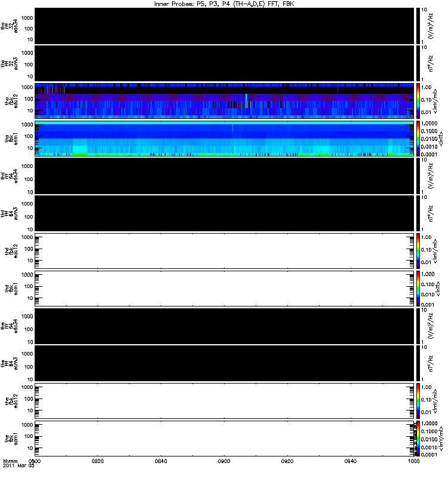The image size is (448, 478).
Task: Click the '0940' time axis label
Action: pos(351,461)
